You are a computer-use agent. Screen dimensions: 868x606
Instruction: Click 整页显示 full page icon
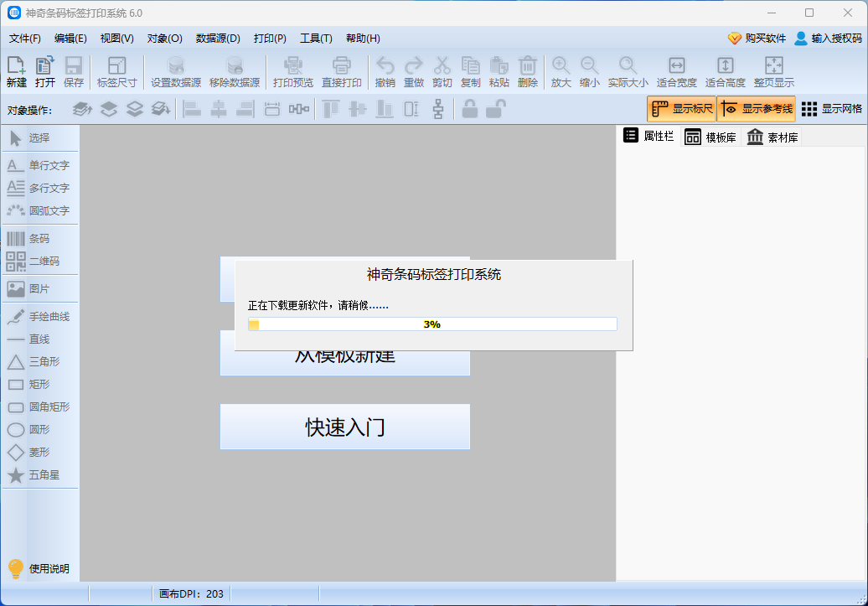(x=774, y=71)
